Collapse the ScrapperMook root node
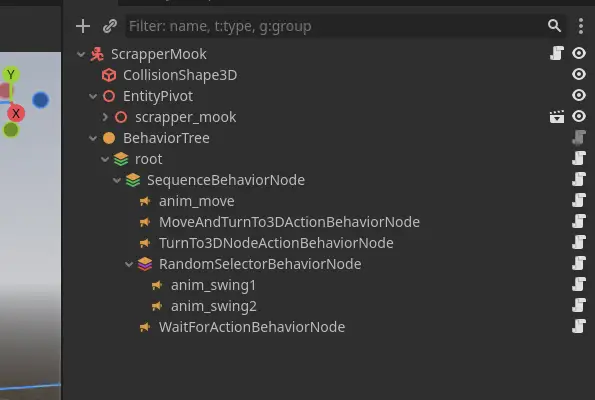 point(81,54)
